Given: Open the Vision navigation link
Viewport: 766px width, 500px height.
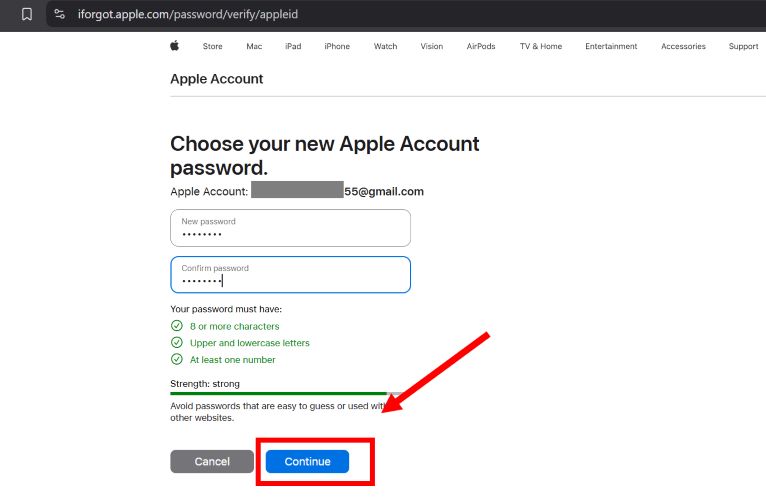Looking at the screenshot, I should click(432, 46).
